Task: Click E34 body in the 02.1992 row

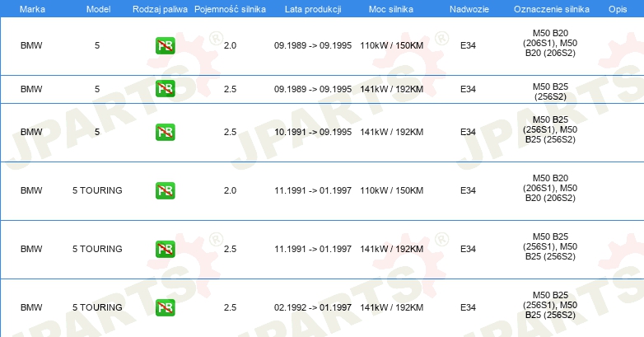Action: (x=469, y=307)
